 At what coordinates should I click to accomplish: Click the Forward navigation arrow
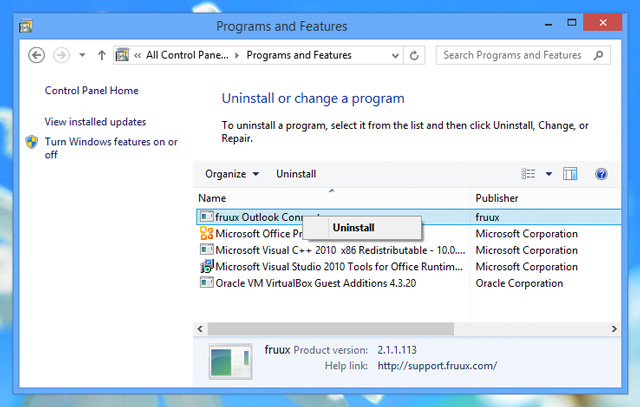tap(61, 55)
